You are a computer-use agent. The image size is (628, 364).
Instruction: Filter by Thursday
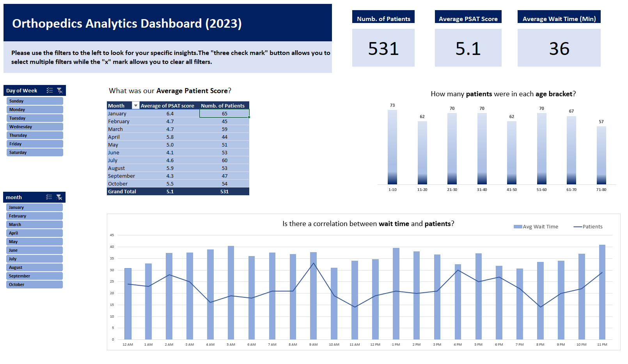(35, 135)
